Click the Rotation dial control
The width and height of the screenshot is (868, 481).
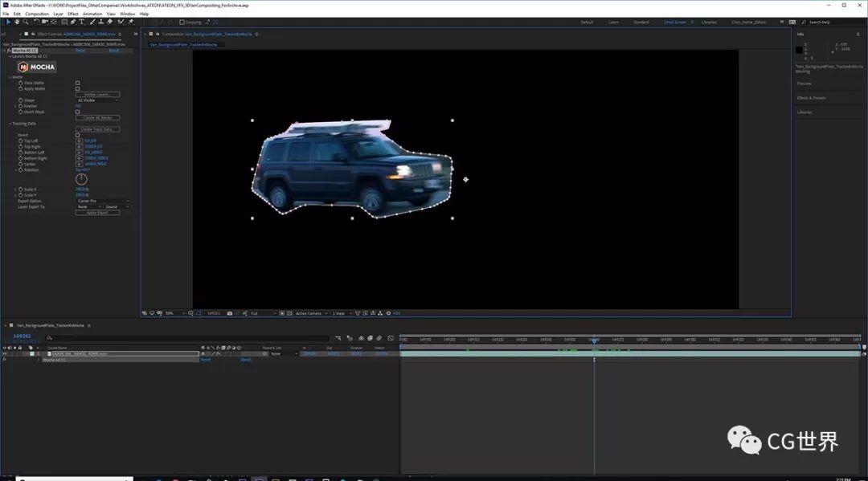coord(82,180)
